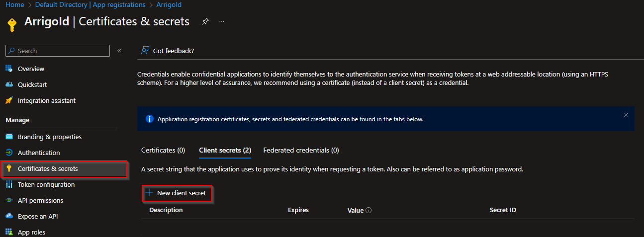Viewport: 644px width, 237px height.
Task: Switch to Federated credentials (0) tab
Action: coord(301,150)
